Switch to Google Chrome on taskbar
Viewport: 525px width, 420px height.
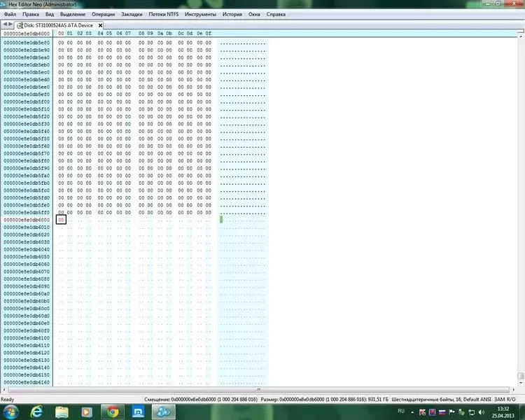coord(113,412)
